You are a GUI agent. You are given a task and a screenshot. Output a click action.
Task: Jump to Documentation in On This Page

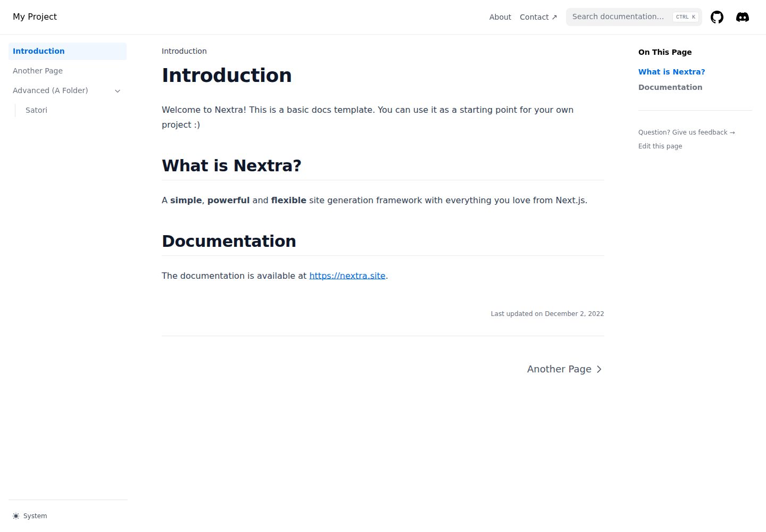tap(670, 87)
